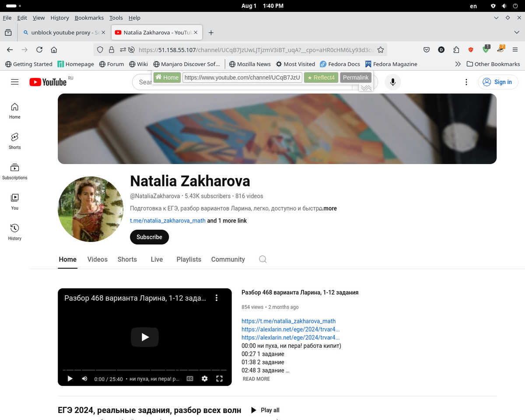Open Shorts in the YouTube sidebar

15,141
